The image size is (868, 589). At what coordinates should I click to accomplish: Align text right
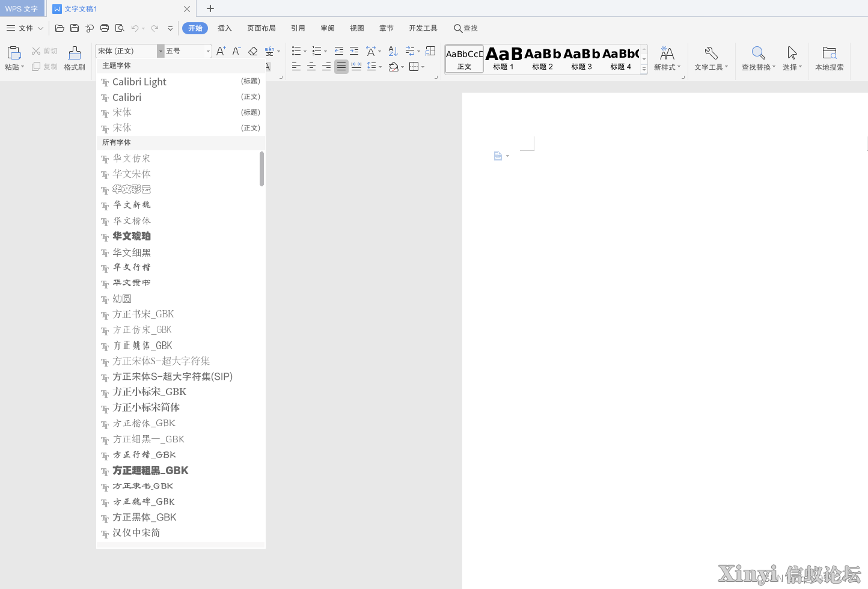pos(326,67)
